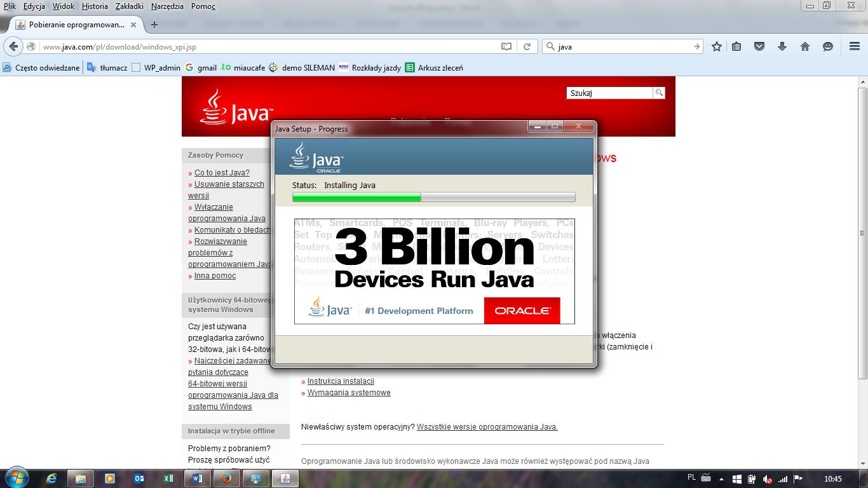Click the 3 Billion Devices banner
The width and height of the screenshot is (868, 488).
tap(434, 271)
